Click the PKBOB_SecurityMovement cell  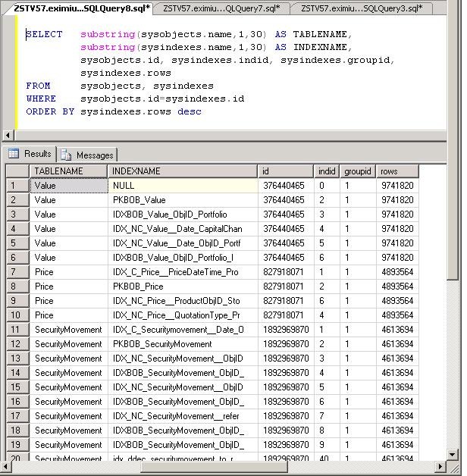point(182,344)
